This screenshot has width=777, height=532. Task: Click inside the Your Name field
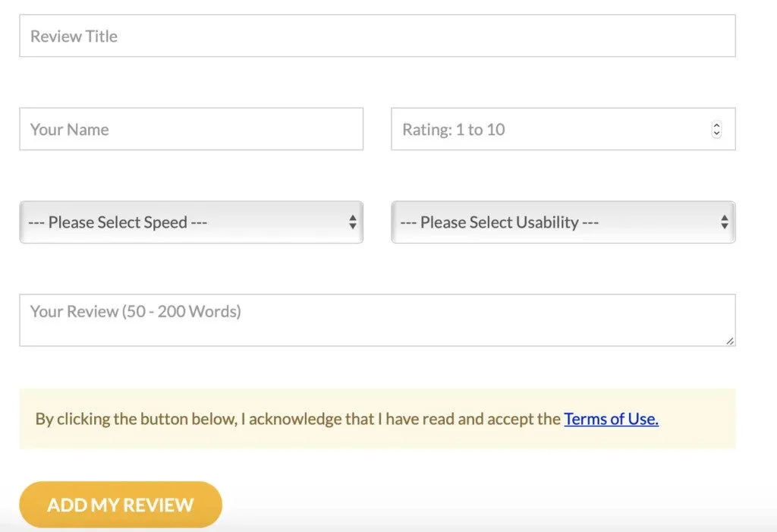(190, 129)
